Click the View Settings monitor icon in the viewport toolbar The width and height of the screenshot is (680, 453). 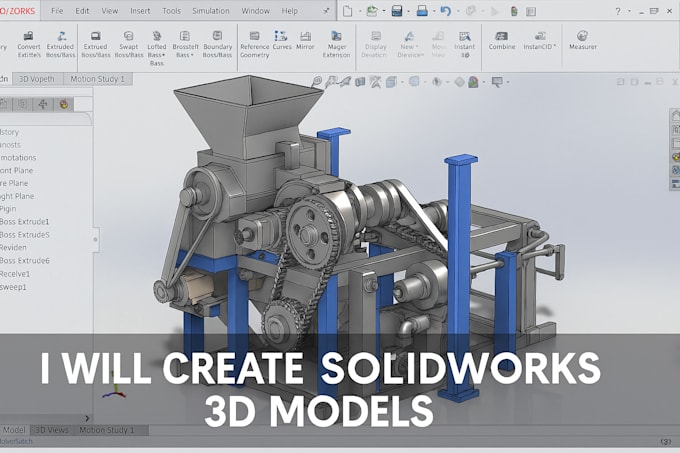[497, 82]
